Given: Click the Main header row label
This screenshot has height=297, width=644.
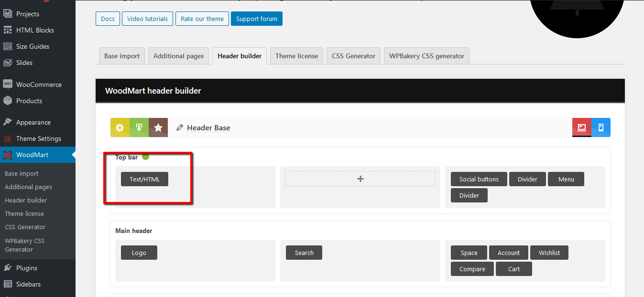Looking at the screenshot, I should (x=134, y=231).
